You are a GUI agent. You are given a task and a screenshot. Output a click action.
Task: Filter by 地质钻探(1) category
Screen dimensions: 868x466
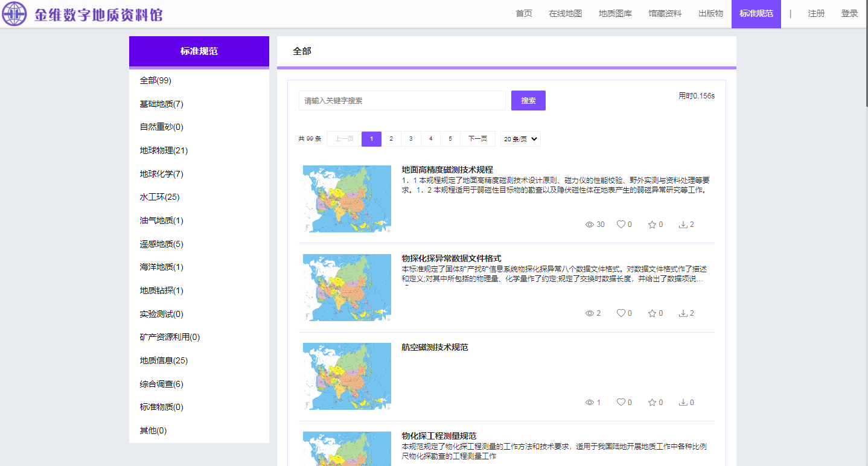pyautogui.click(x=161, y=290)
